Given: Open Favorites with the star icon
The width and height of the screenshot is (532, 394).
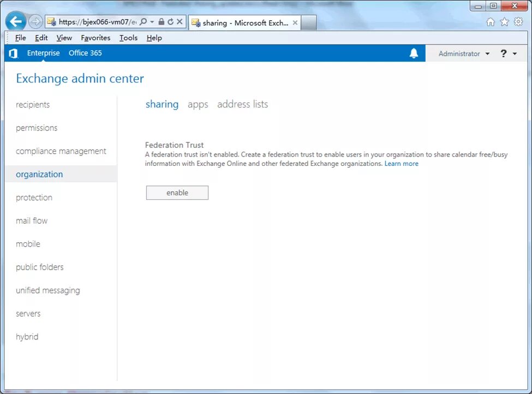Looking at the screenshot, I should click(x=505, y=22).
